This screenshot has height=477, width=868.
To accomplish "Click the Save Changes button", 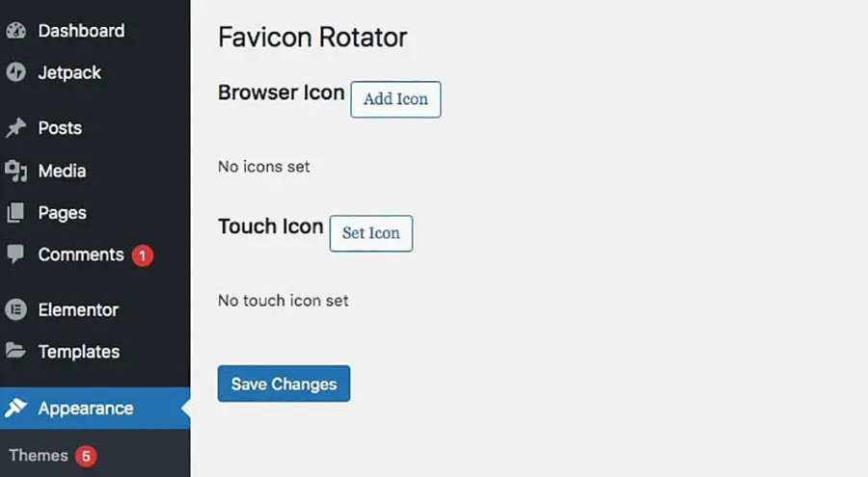I will 284,384.
